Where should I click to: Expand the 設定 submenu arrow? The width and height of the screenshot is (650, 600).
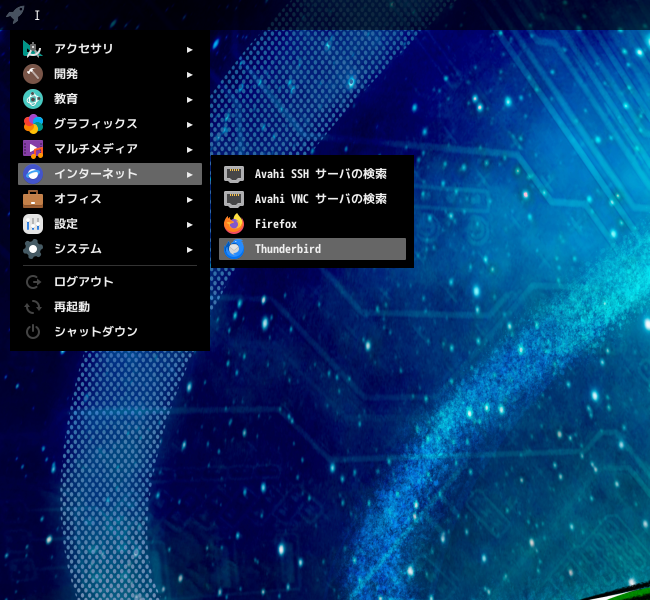tap(189, 225)
